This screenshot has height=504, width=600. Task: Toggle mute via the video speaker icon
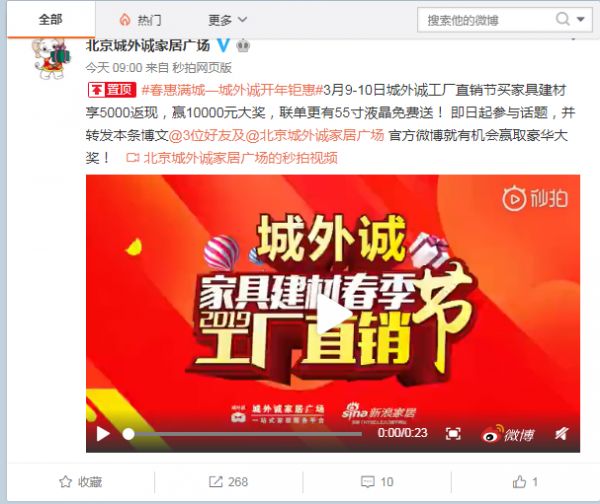point(561,434)
